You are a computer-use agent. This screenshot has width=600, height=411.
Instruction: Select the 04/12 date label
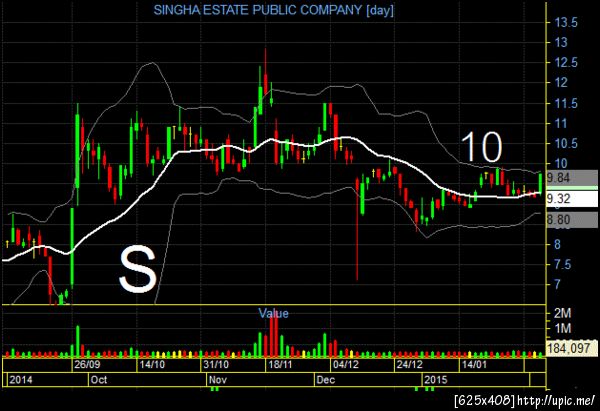(346, 364)
